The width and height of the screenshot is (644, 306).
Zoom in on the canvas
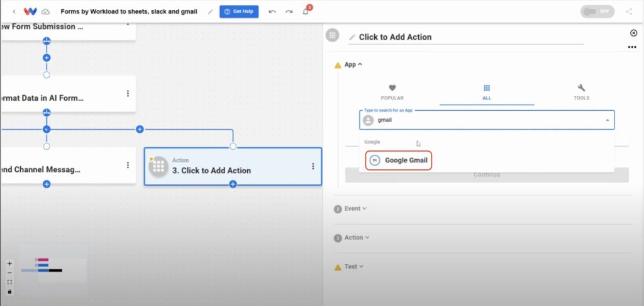click(10, 264)
